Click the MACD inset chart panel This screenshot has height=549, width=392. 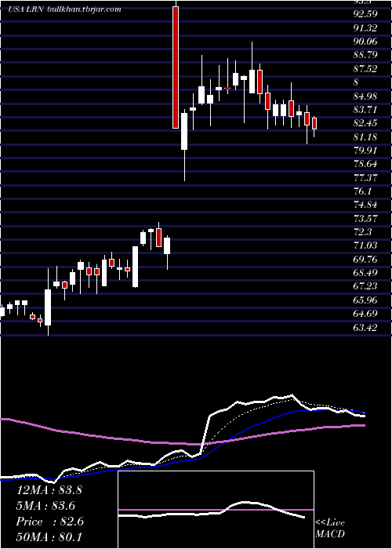[216, 510]
